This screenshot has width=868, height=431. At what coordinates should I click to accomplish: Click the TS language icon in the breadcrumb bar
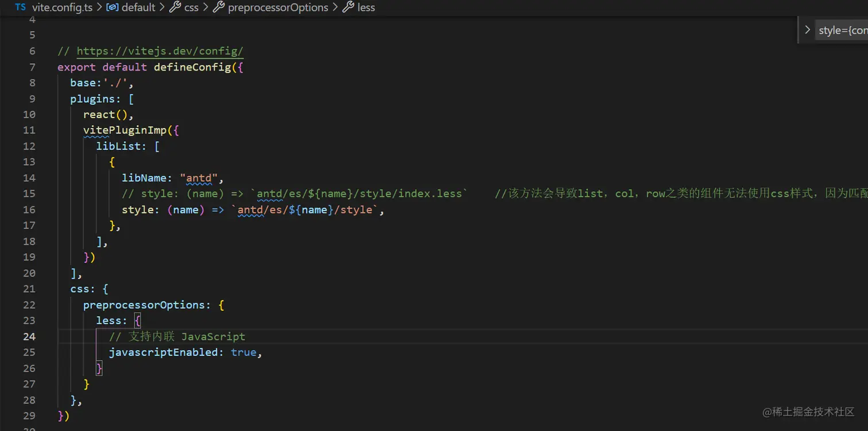(20, 7)
